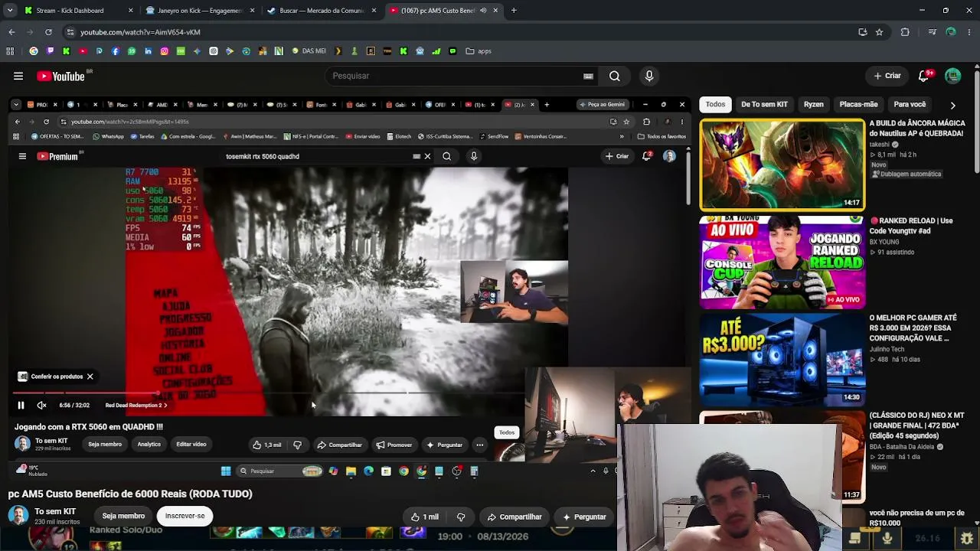Select the 'De To sem KIT' chip
The width and height of the screenshot is (980, 551).
click(x=764, y=104)
